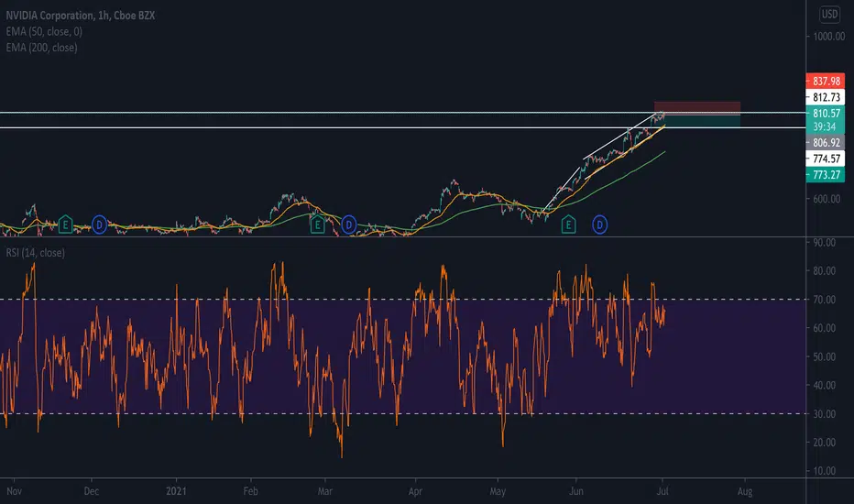Click the RSI 20.00 axis level
Image resolution: width=854 pixels, height=504 pixels.
click(x=824, y=443)
